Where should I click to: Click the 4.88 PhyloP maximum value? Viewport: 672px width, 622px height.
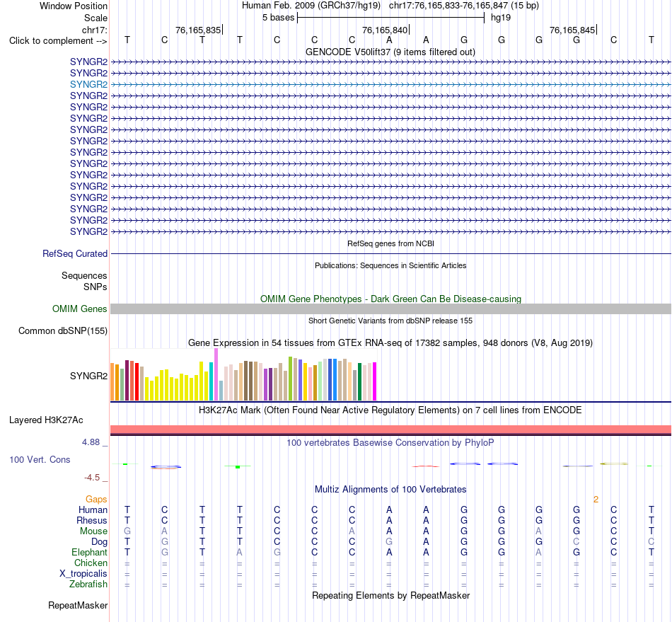pyautogui.click(x=91, y=442)
